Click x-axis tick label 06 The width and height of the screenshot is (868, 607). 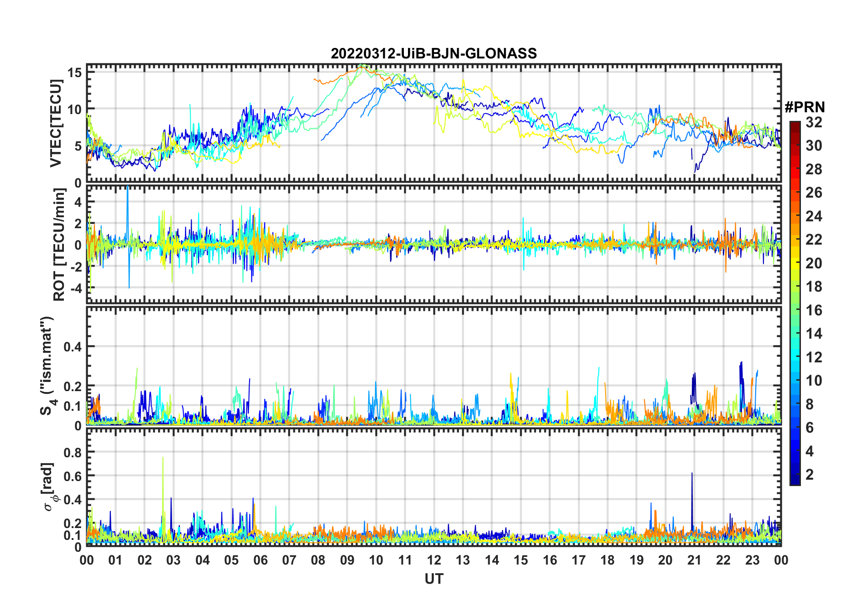pyautogui.click(x=260, y=560)
